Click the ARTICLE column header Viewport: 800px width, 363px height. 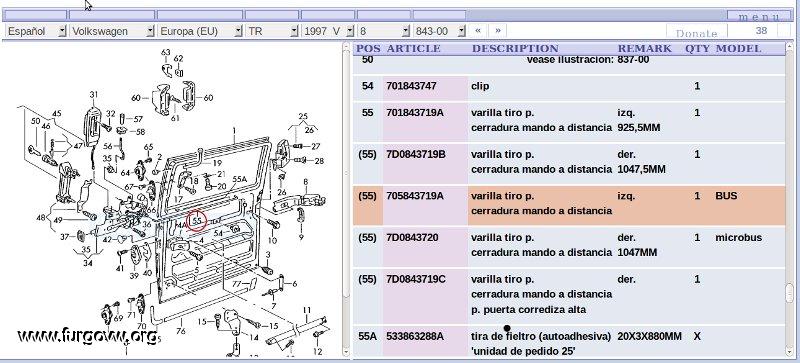[x=414, y=49]
